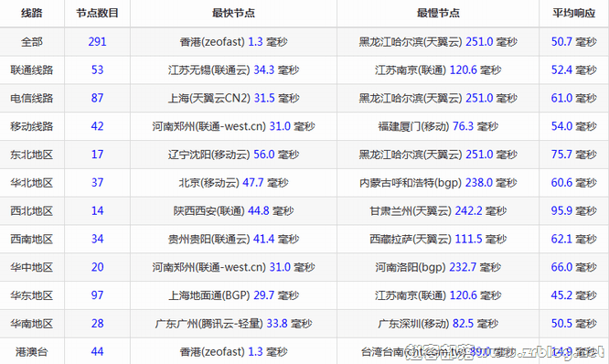Click 广东广州(腾讯云-轻量) 33.8 毫秒 cell
The image size is (609, 364).
[x=233, y=324]
